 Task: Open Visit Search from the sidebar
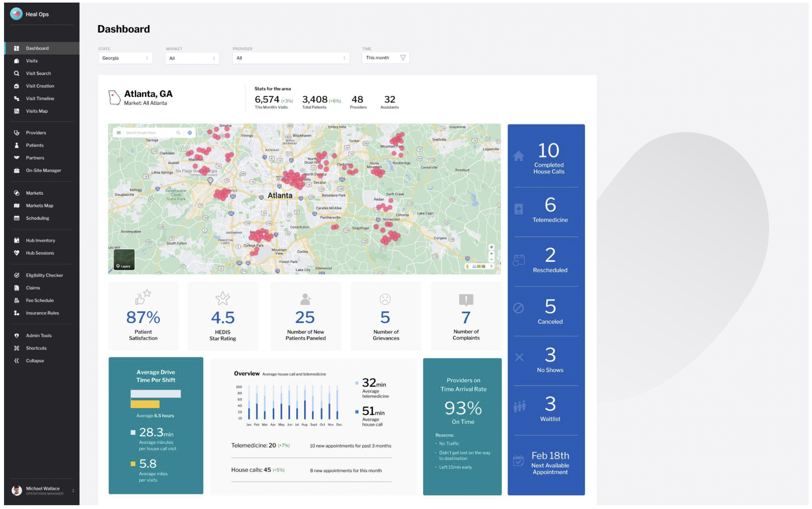pos(38,73)
